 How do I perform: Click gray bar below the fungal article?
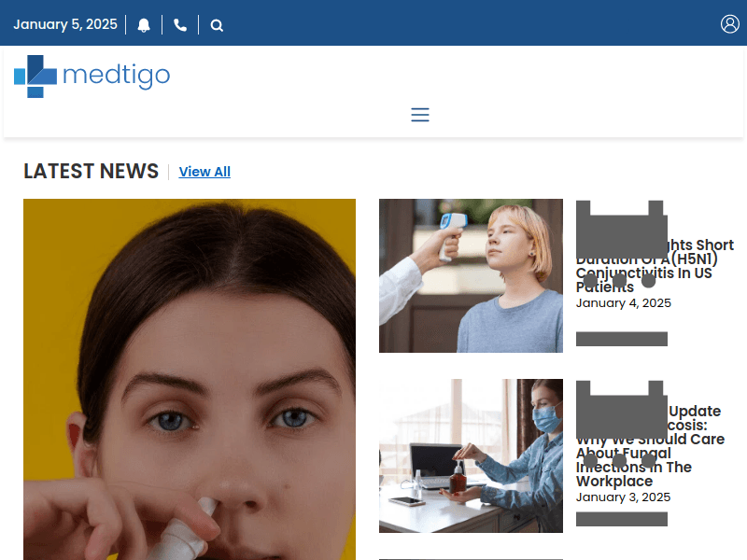(x=621, y=519)
